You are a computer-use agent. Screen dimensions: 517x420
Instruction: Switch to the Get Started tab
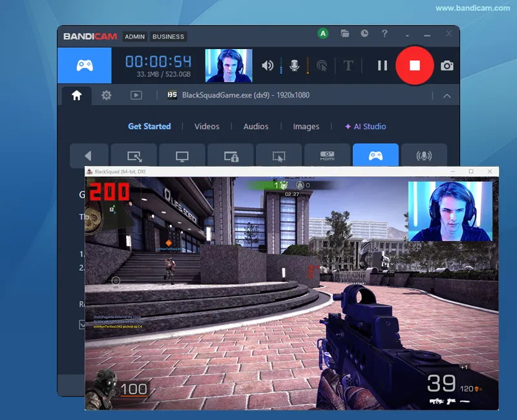pyautogui.click(x=149, y=126)
